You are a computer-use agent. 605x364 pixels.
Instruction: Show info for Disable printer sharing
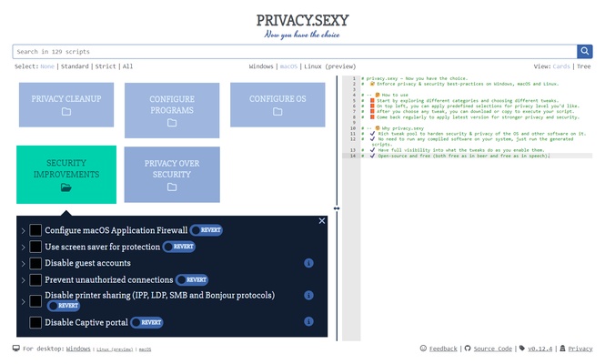tap(308, 295)
